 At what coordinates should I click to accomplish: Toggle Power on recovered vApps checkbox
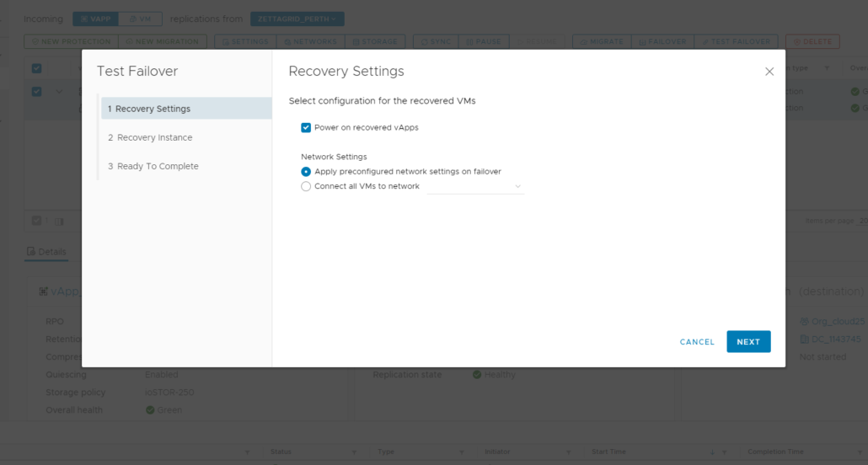click(306, 128)
